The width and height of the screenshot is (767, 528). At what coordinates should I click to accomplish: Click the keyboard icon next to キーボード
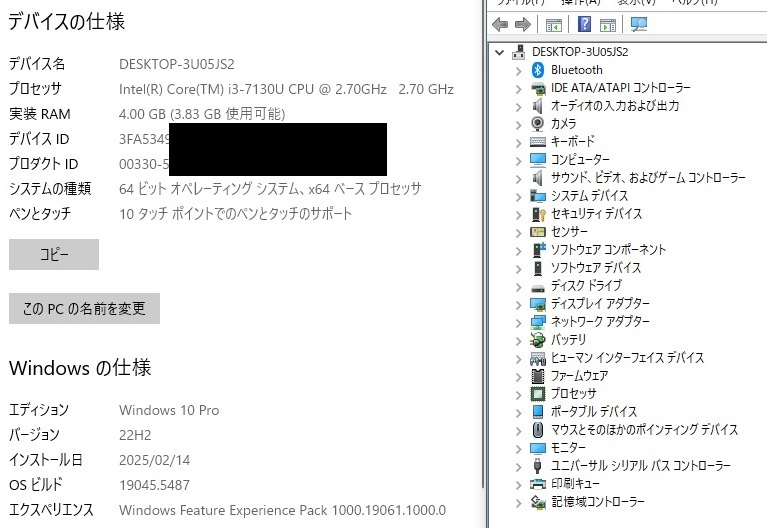(x=538, y=142)
